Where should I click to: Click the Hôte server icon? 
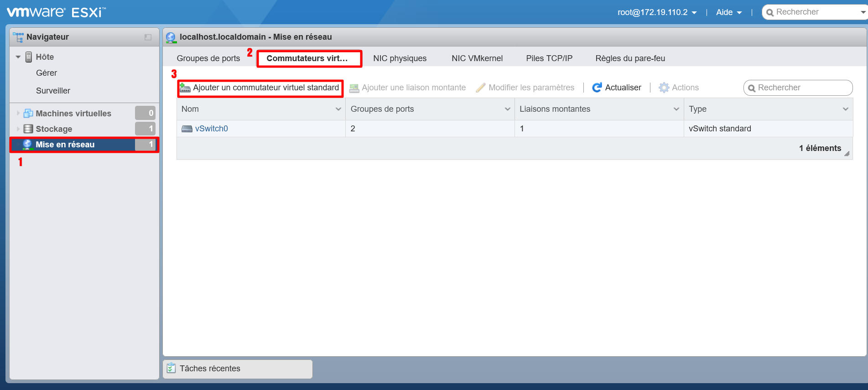click(x=29, y=57)
